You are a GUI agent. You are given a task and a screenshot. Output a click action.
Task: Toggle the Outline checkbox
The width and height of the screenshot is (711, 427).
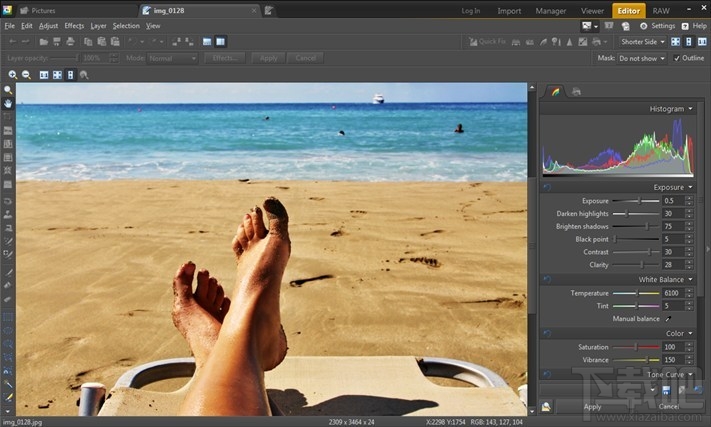click(677, 58)
